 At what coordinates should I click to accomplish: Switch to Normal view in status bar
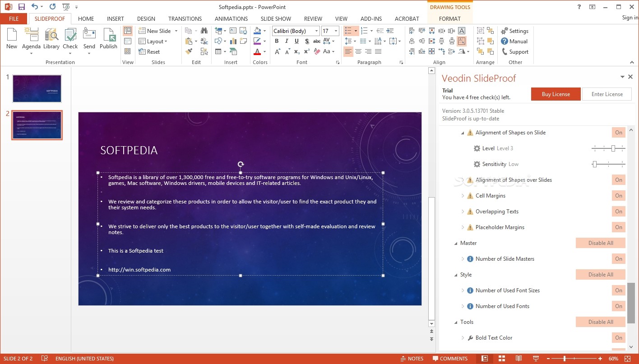485,359
